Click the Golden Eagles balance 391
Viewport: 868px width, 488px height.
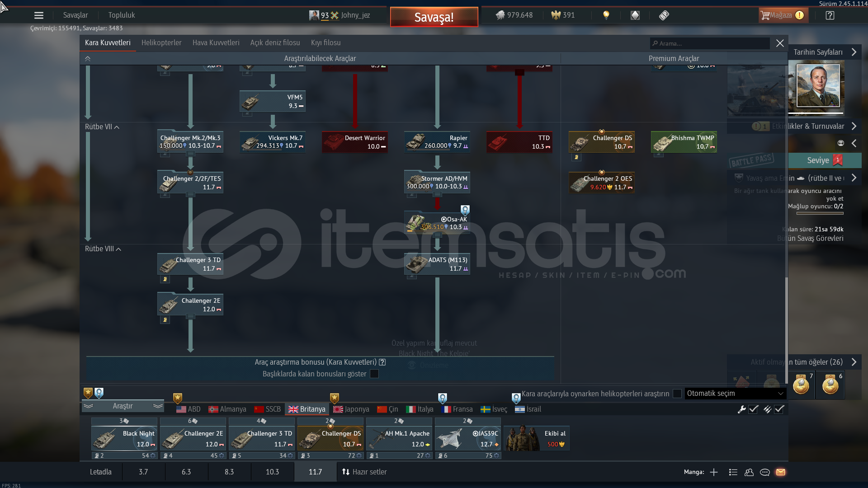[x=563, y=15]
